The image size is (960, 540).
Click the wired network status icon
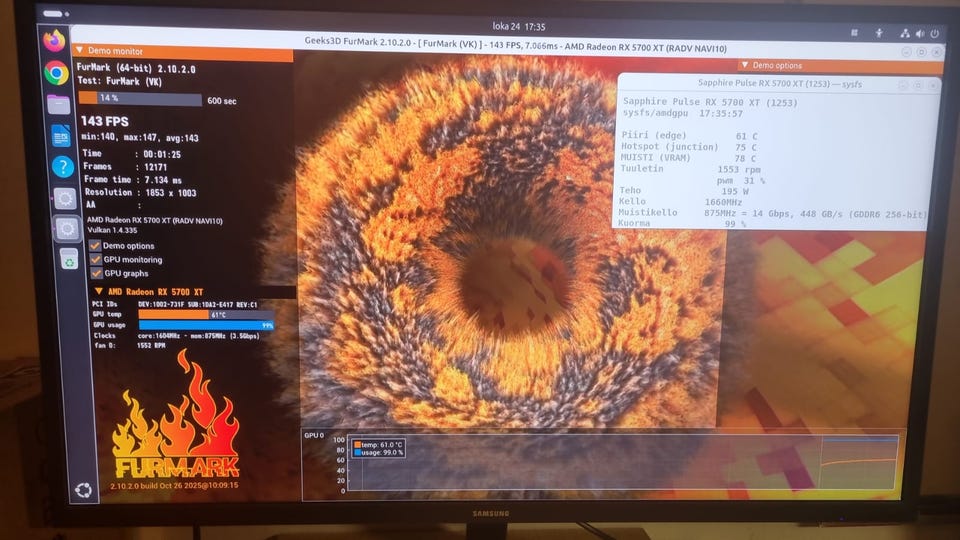[x=905, y=34]
